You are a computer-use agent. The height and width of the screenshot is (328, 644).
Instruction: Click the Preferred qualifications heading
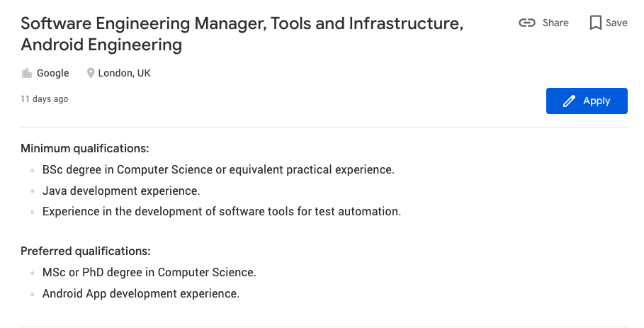pyautogui.click(x=86, y=251)
